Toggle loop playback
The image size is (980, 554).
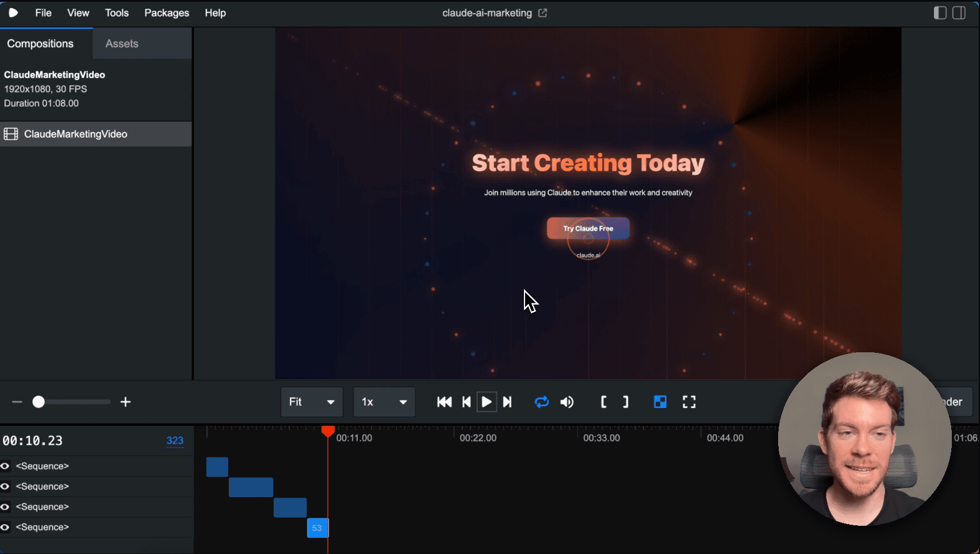coord(542,402)
